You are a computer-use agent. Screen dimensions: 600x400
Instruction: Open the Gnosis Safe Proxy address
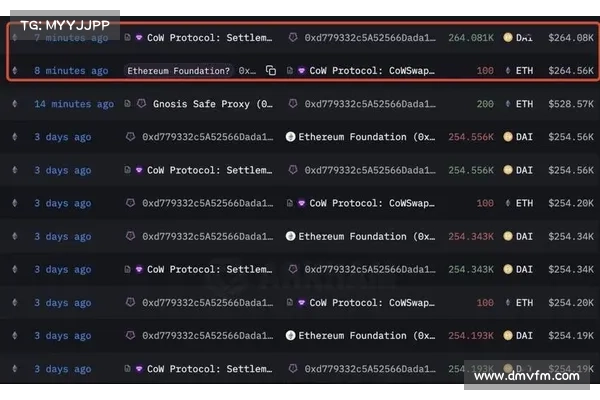tap(211, 104)
